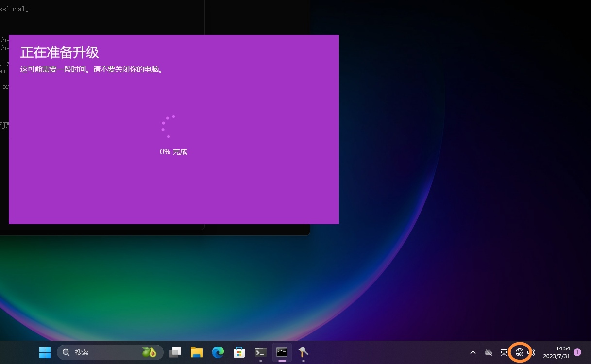
Task: Toggle the 英 input method indicator
Action: click(x=504, y=352)
